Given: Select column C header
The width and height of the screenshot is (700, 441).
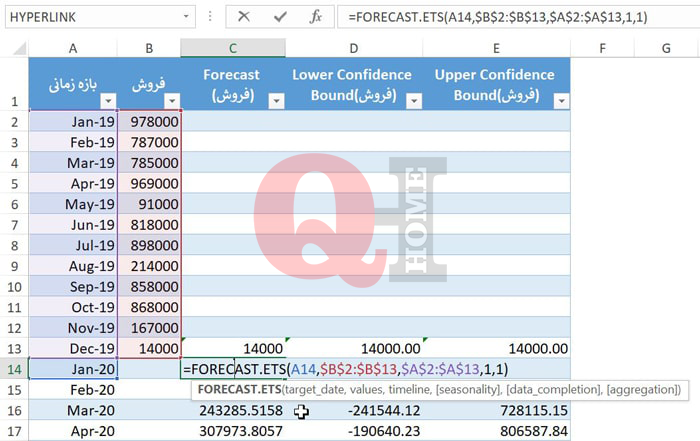Looking at the screenshot, I should (233, 48).
